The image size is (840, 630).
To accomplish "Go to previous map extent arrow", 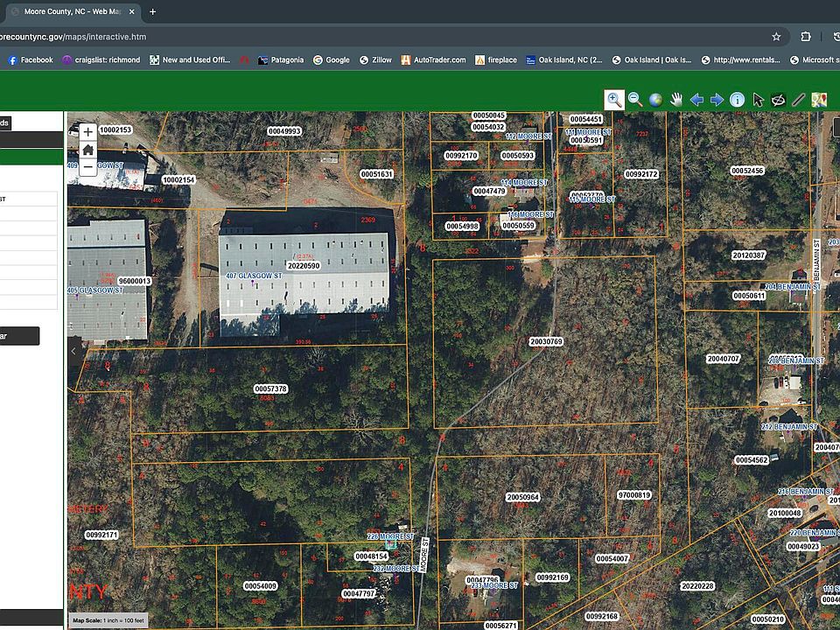I will 696,100.
